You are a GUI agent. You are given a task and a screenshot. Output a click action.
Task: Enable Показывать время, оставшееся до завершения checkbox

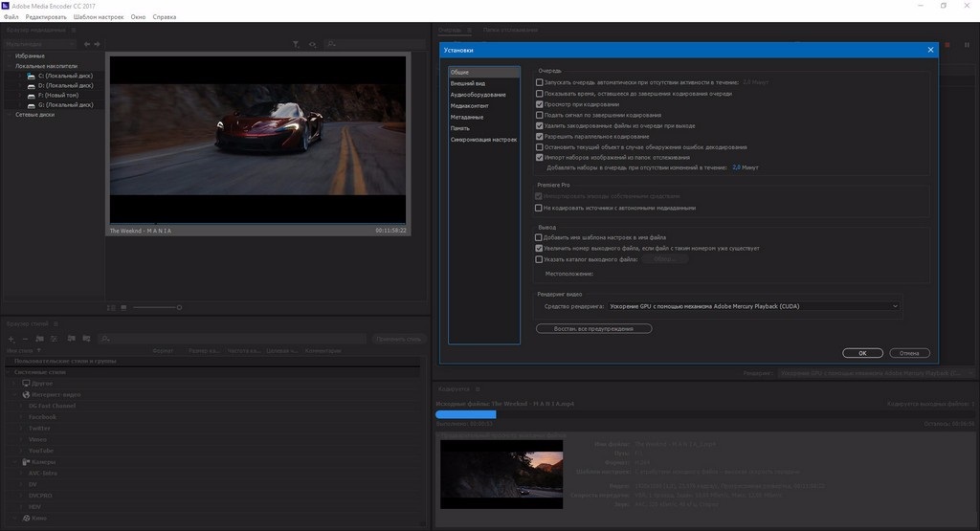click(x=540, y=94)
